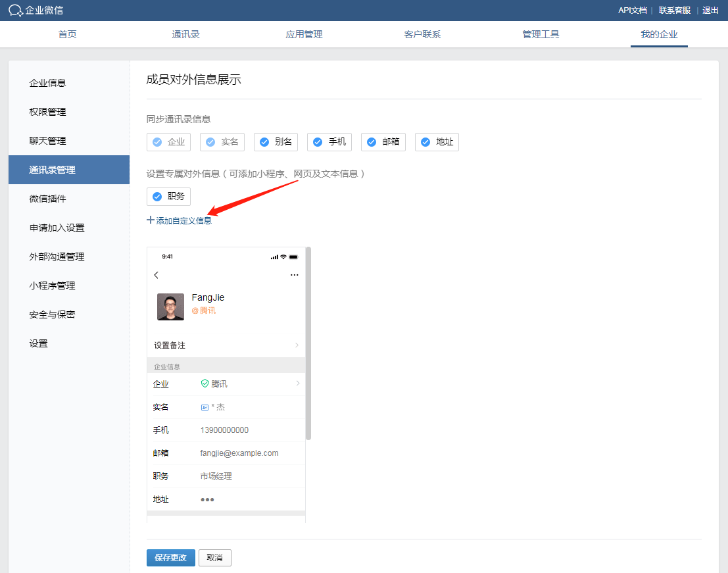The width and height of the screenshot is (728, 573).
Task: Click the *杰 real name value
Action: point(218,407)
